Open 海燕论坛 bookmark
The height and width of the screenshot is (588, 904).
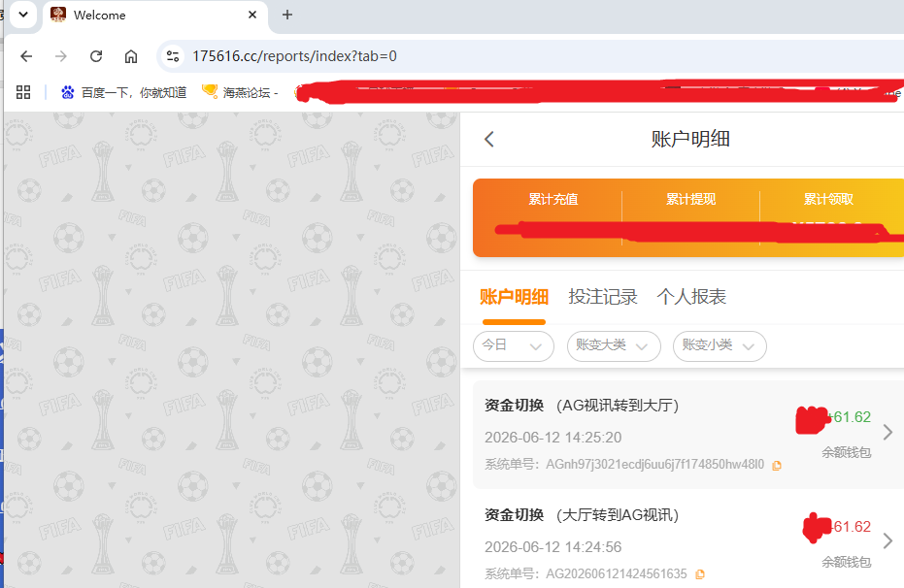pyautogui.click(x=241, y=92)
